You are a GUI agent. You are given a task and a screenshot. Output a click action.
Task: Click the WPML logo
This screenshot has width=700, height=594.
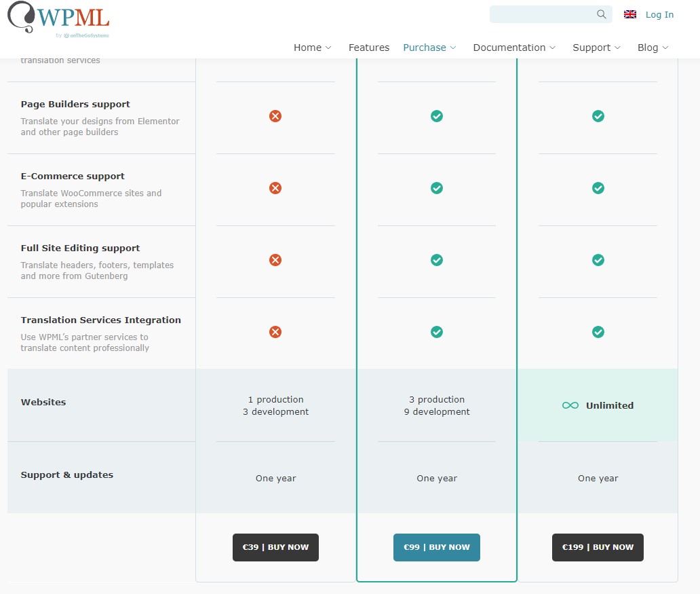(x=58, y=20)
